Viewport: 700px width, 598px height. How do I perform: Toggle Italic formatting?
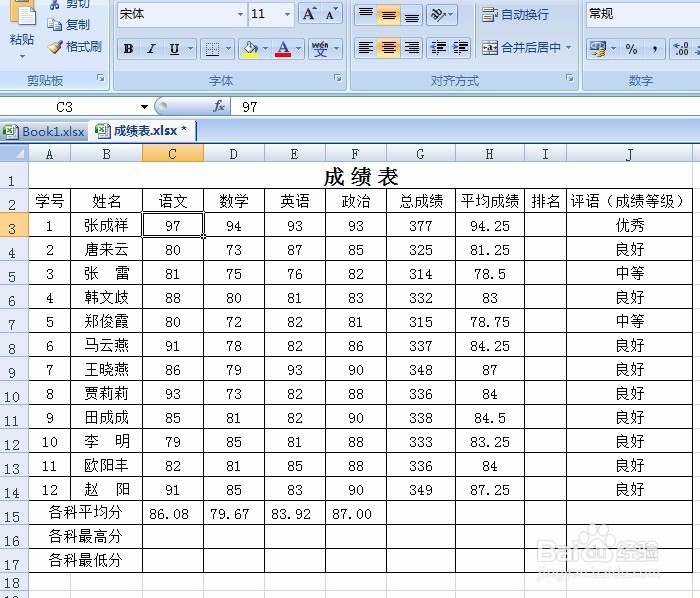151,49
